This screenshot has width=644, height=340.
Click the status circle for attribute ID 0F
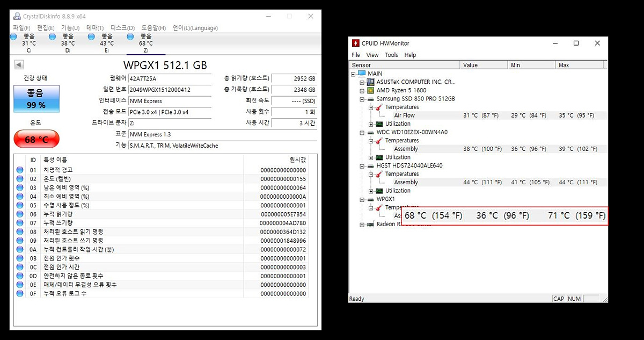(x=20, y=294)
